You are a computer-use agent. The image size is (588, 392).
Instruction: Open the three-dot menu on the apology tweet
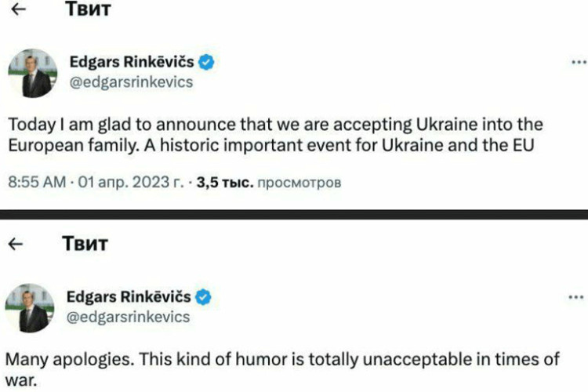(576, 297)
